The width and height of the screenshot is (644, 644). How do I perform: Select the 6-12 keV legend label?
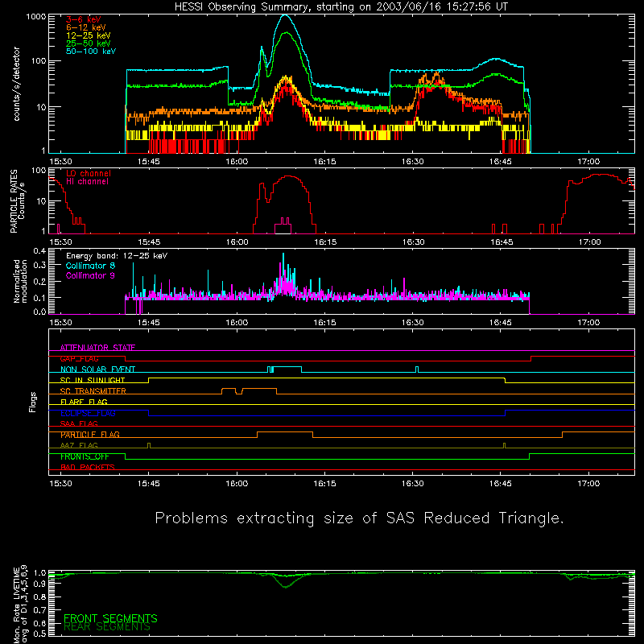86,27
